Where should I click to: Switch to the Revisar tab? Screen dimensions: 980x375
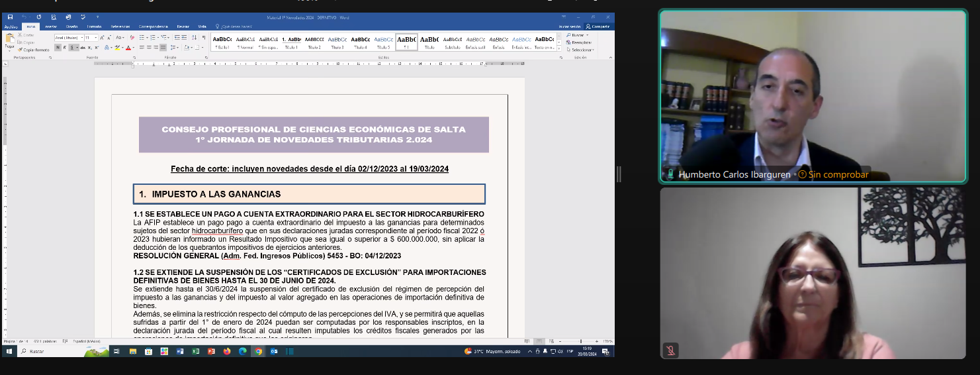coord(183,27)
